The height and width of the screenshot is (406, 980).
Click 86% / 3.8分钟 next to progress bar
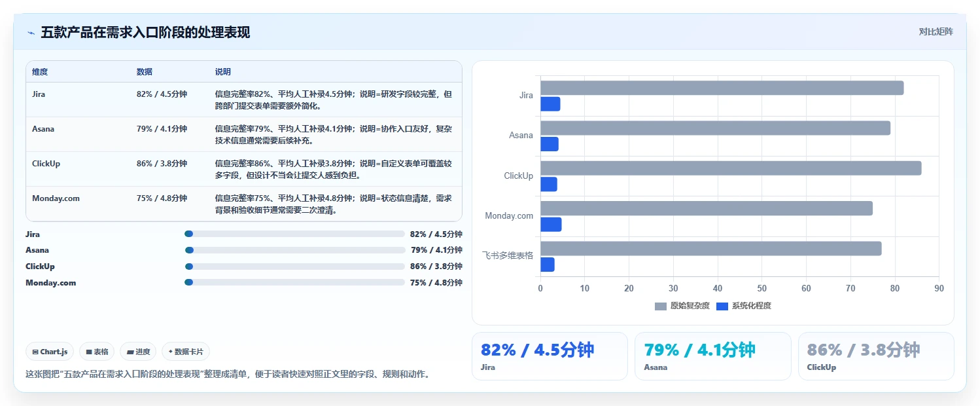click(x=436, y=267)
